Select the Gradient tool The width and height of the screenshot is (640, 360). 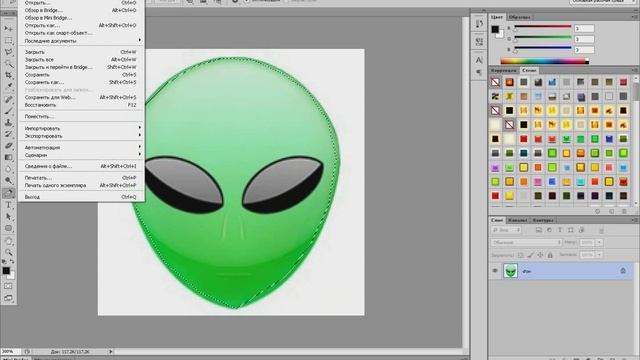[x=8, y=157]
